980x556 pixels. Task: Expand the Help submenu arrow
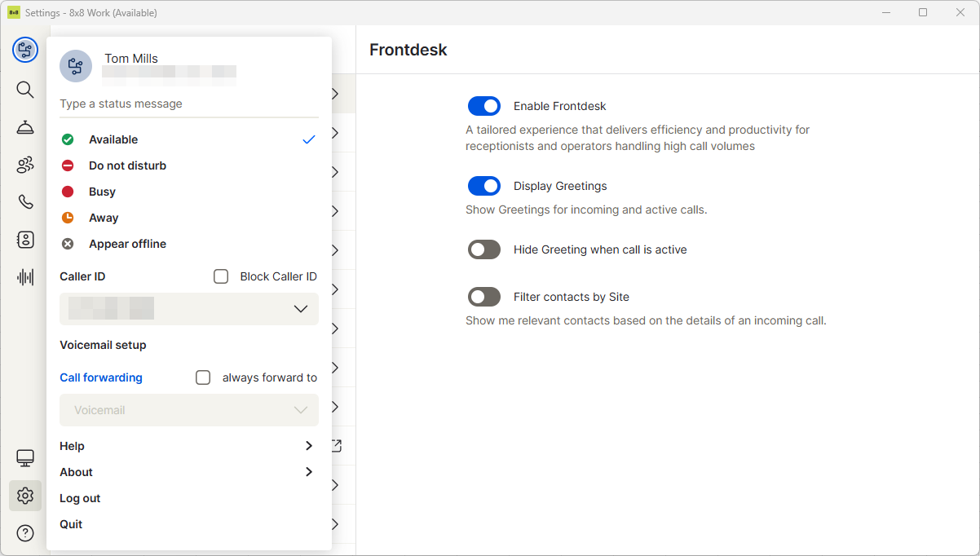tap(308, 446)
